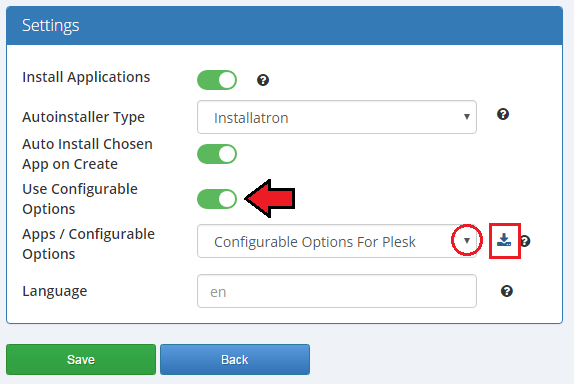Click the green Save button
The width and height of the screenshot is (574, 384).
click(x=81, y=359)
